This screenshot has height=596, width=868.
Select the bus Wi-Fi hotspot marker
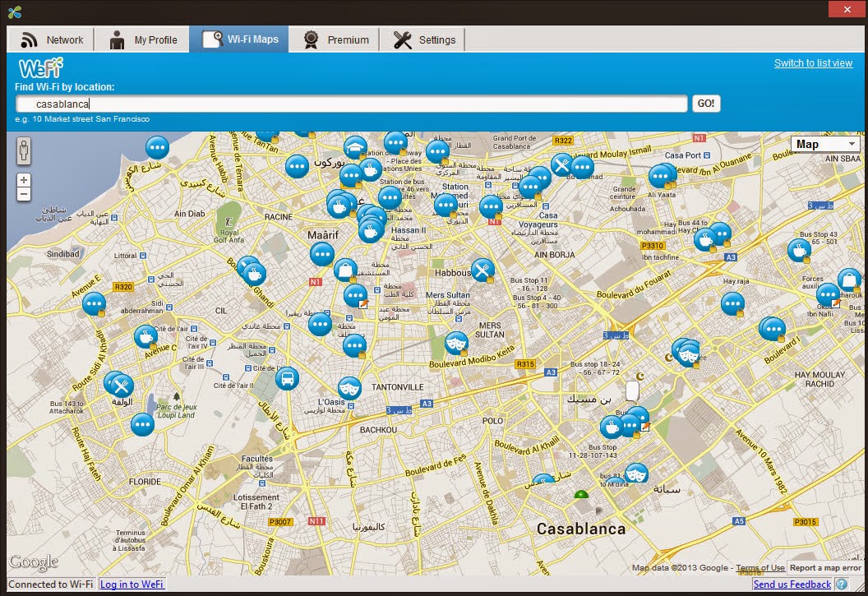click(x=287, y=379)
